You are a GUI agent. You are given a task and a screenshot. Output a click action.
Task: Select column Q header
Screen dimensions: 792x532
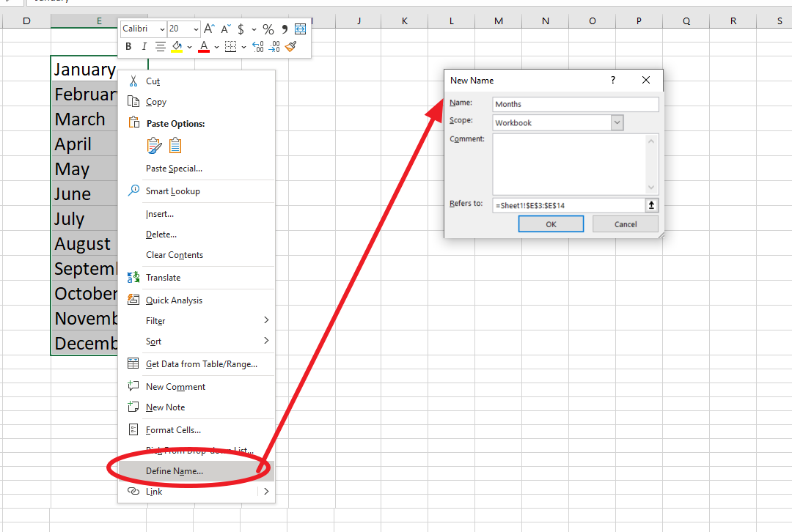pyautogui.click(x=686, y=21)
